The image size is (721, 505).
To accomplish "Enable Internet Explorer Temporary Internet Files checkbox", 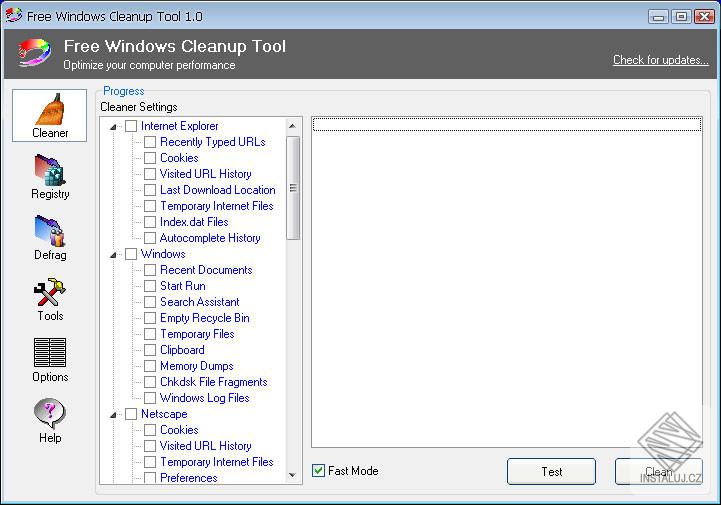I will pyautogui.click(x=150, y=206).
